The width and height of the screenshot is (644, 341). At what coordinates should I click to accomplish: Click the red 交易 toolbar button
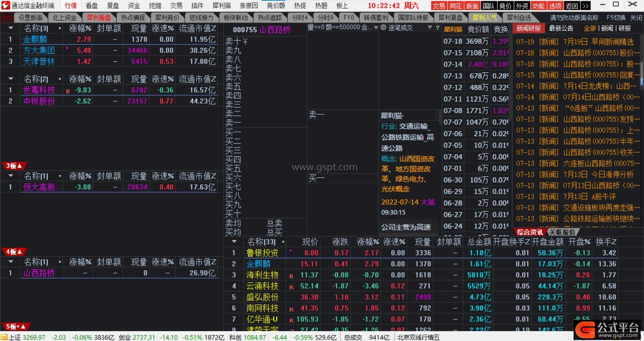click(x=439, y=6)
